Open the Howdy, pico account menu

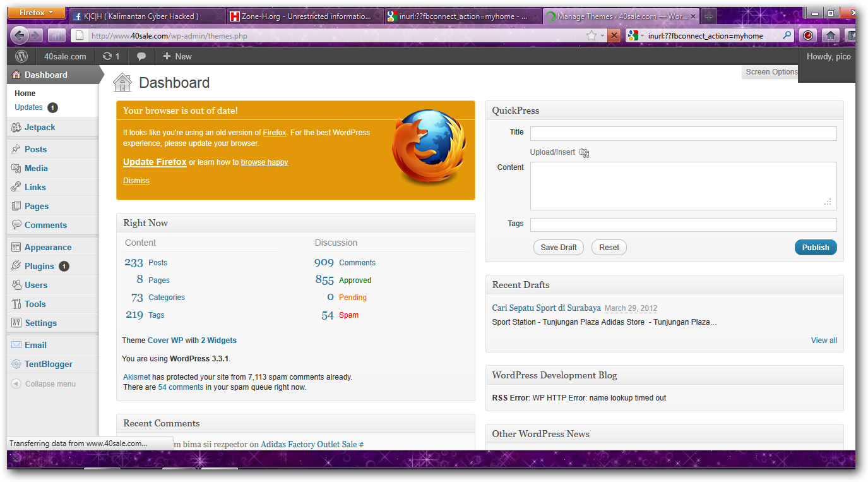(x=828, y=56)
